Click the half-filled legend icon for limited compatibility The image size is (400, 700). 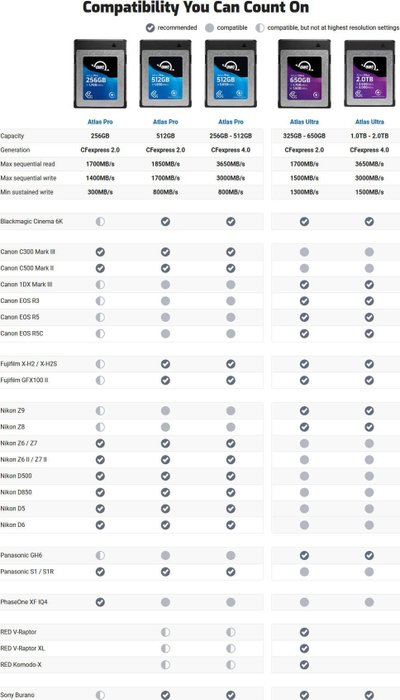point(260,28)
